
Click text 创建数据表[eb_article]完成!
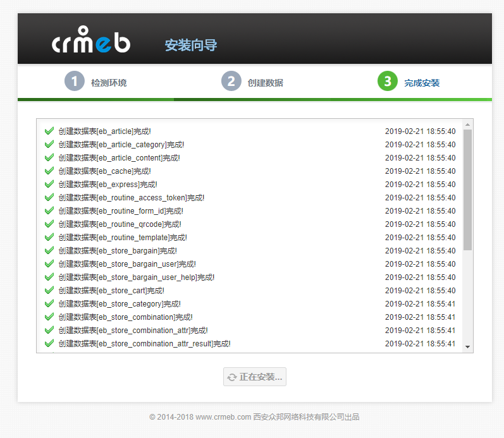104,131
